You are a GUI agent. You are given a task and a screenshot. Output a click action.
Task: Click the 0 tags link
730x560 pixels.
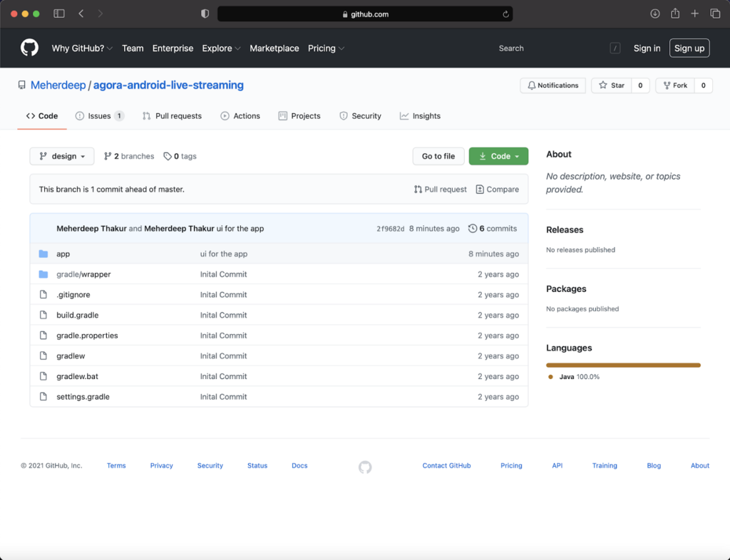click(x=180, y=156)
